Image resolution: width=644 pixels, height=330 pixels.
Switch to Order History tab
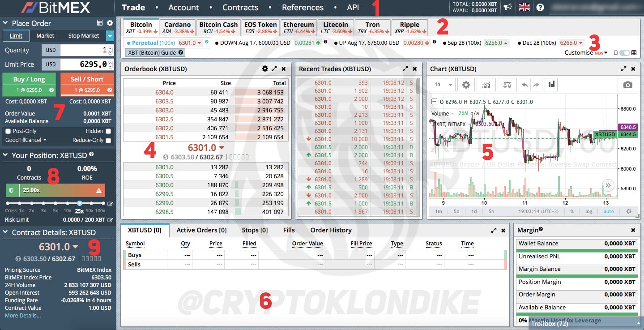331,230
